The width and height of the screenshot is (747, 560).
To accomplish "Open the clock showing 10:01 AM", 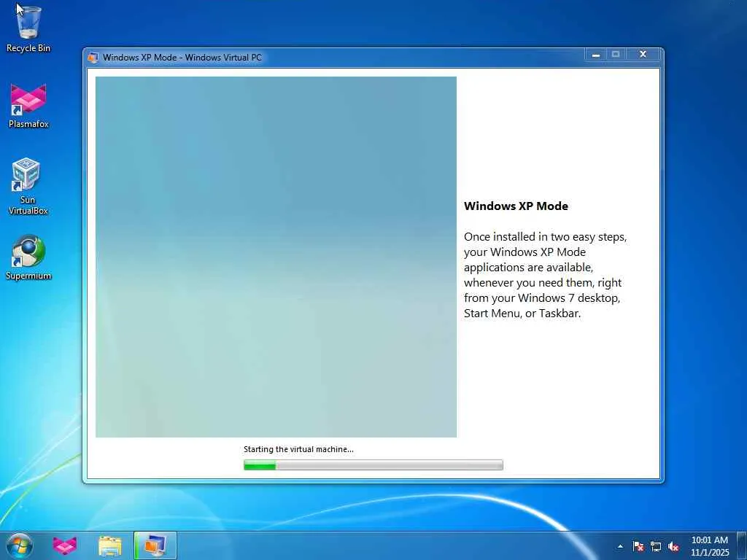I will coord(709,545).
